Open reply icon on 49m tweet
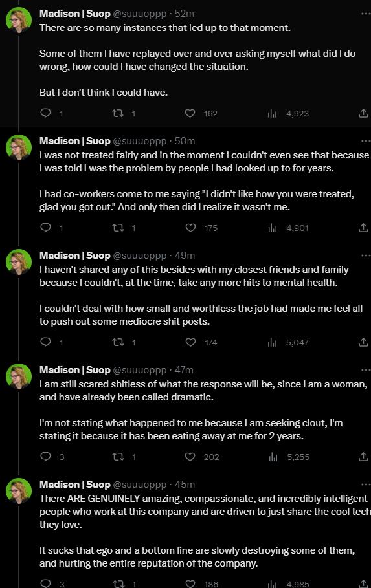The height and width of the screenshot is (588, 371). (45, 342)
